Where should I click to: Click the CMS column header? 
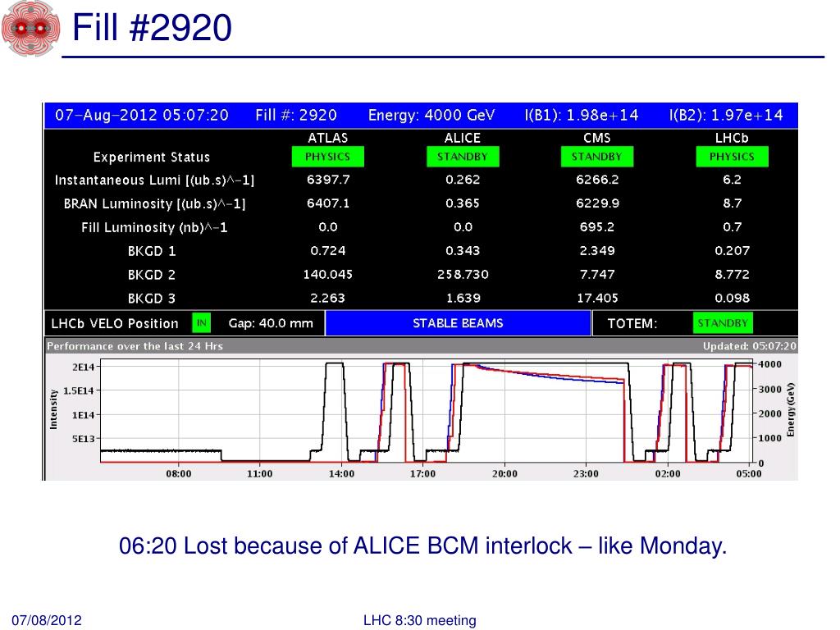click(597, 138)
